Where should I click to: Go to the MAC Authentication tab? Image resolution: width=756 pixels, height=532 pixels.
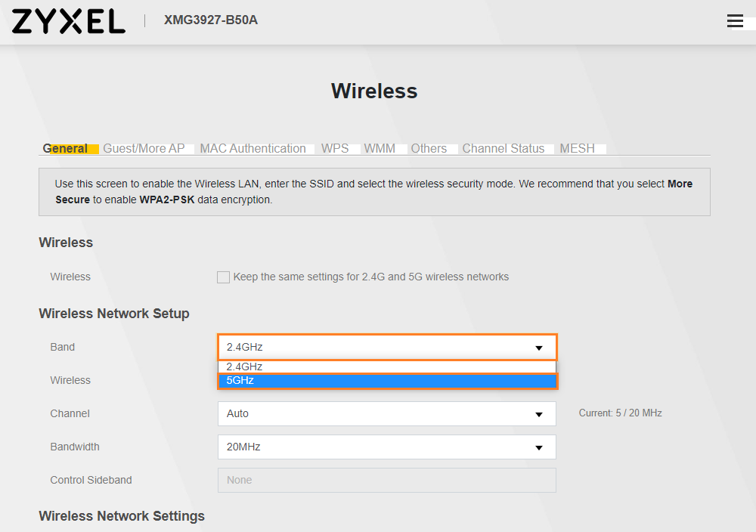(x=253, y=149)
